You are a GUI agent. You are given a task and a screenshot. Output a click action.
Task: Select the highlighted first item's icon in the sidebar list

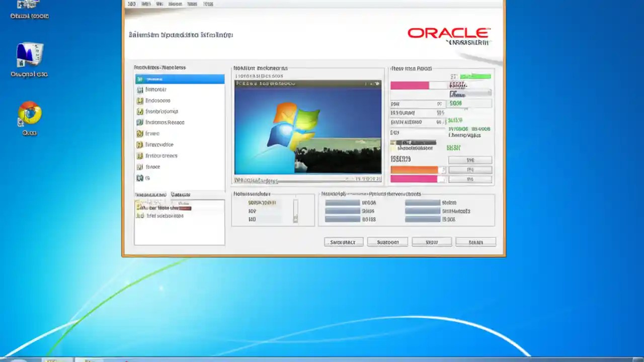[x=140, y=79]
